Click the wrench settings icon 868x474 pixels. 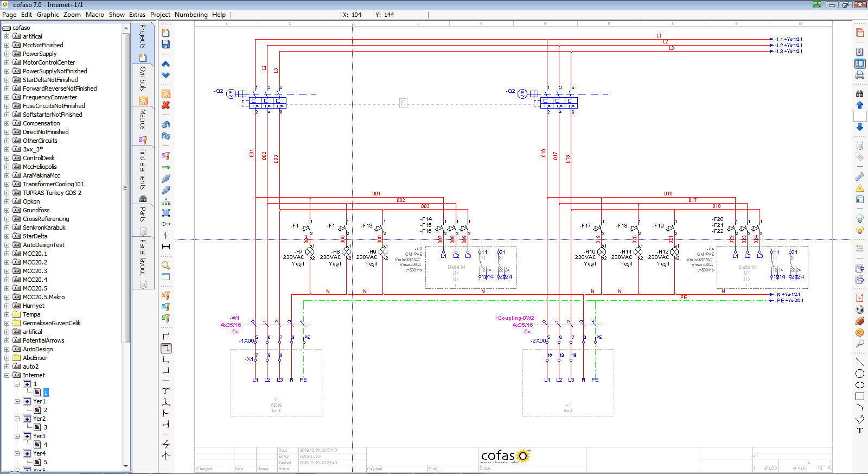coord(860,176)
